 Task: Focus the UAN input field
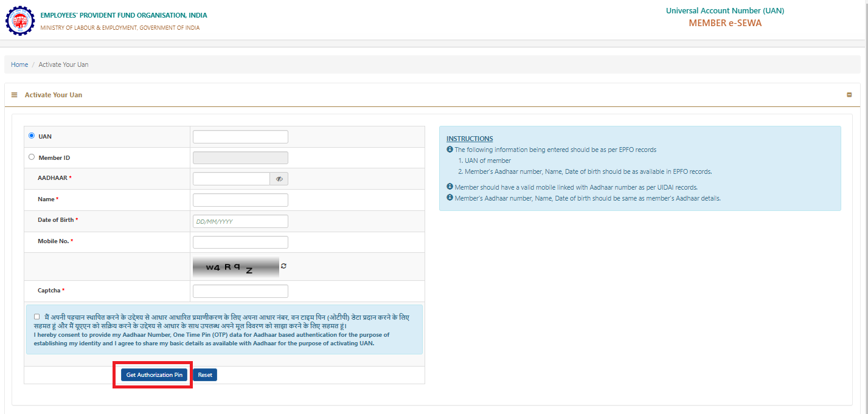240,137
